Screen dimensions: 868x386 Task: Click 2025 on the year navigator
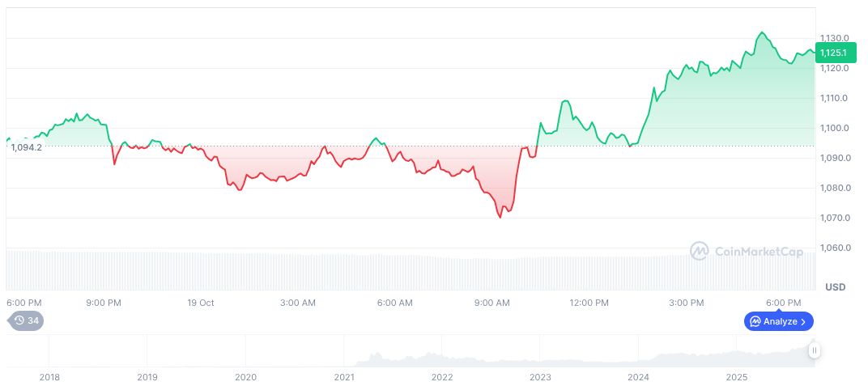pyautogui.click(x=736, y=377)
